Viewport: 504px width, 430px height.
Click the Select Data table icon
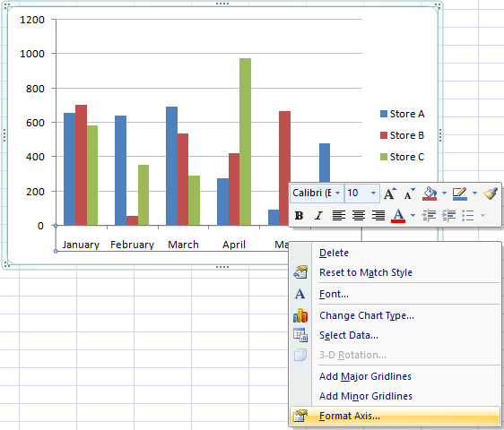click(x=300, y=335)
